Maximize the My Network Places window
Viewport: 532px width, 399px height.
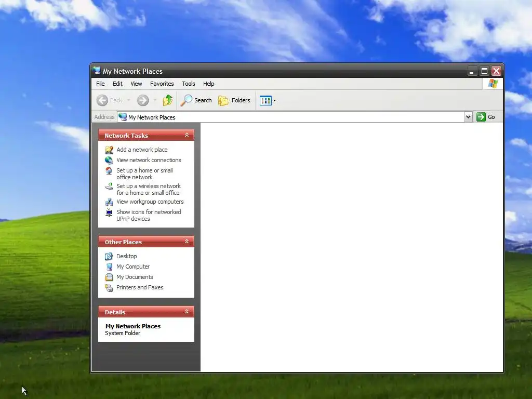[484, 71]
